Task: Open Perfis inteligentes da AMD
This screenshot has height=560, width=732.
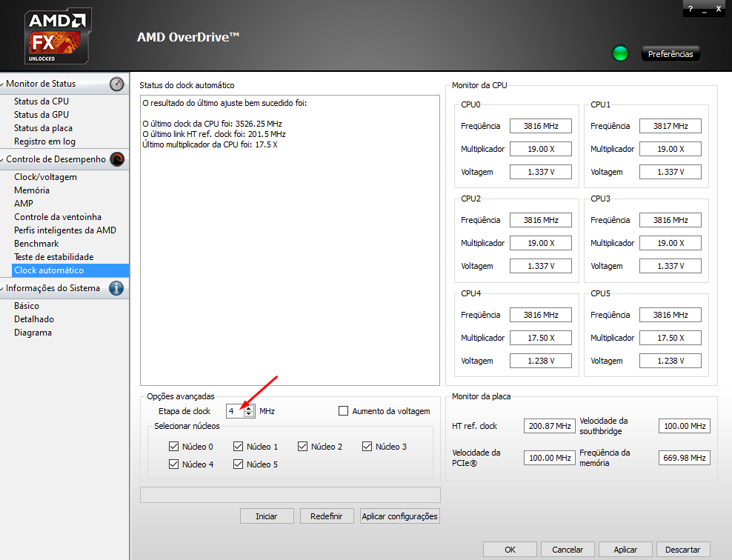Action: pyautogui.click(x=65, y=230)
